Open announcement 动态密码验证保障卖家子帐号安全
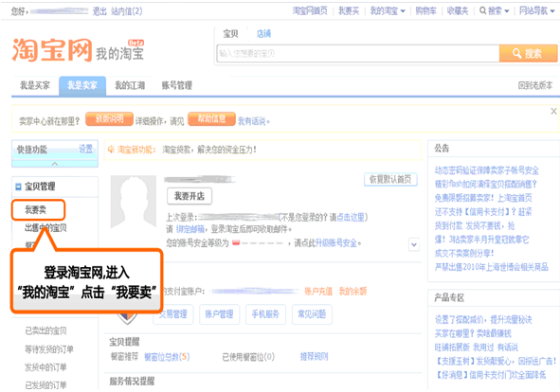The height and width of the screenshot is (392, 560). [486, 170]
